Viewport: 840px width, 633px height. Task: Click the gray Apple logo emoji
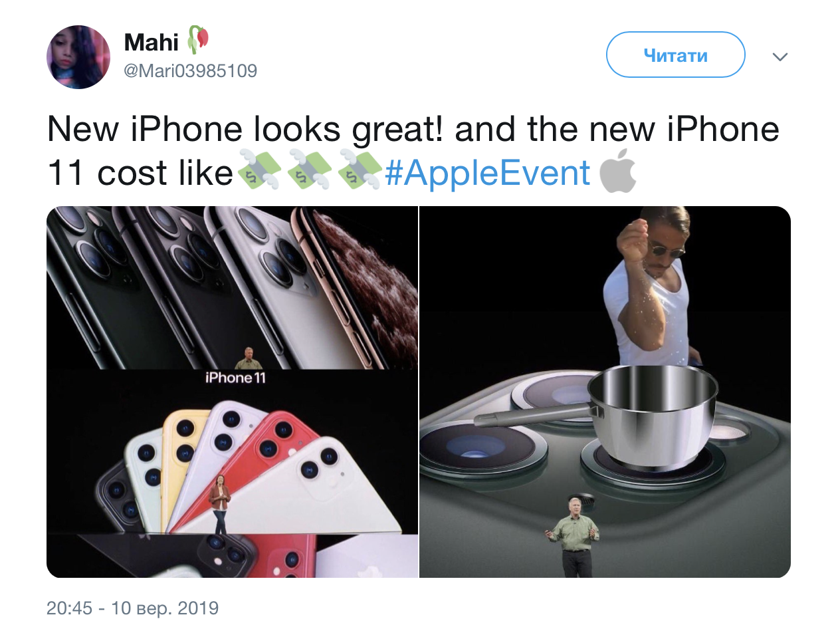(x=618, y=171)
